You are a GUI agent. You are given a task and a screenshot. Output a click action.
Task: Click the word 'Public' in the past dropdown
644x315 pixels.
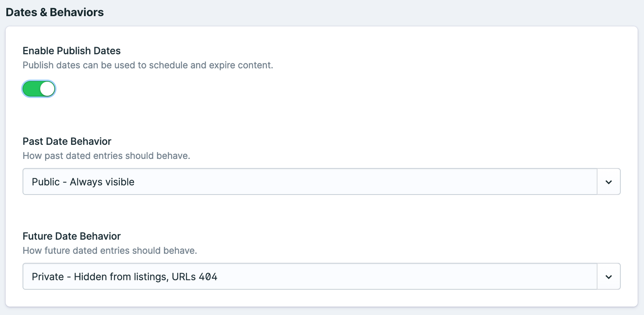(x=45, y=182)
